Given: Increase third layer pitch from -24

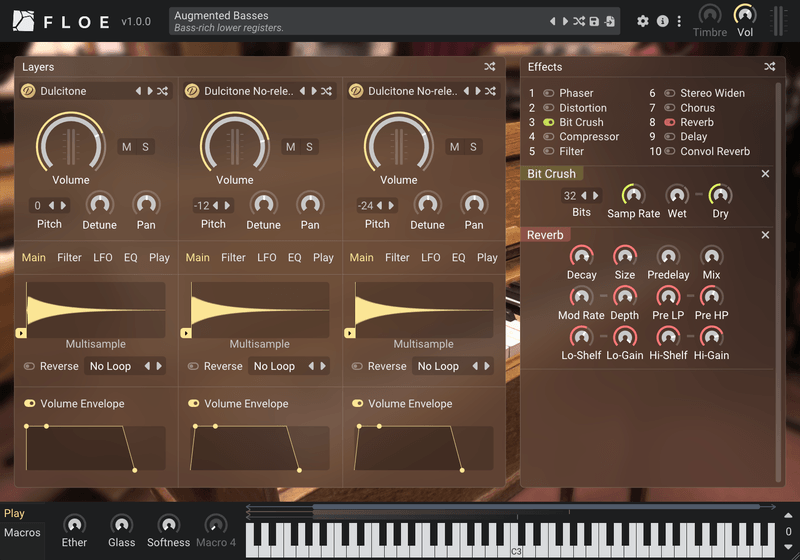Looking at the screenshot, I should point(391,206).
